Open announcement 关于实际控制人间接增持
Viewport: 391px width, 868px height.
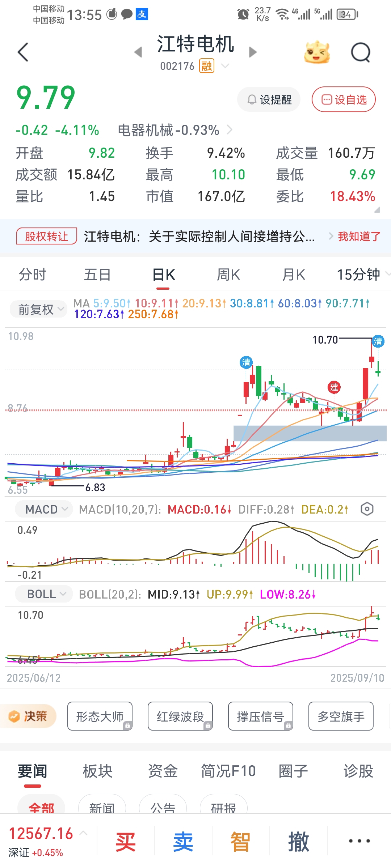(199, 237)
